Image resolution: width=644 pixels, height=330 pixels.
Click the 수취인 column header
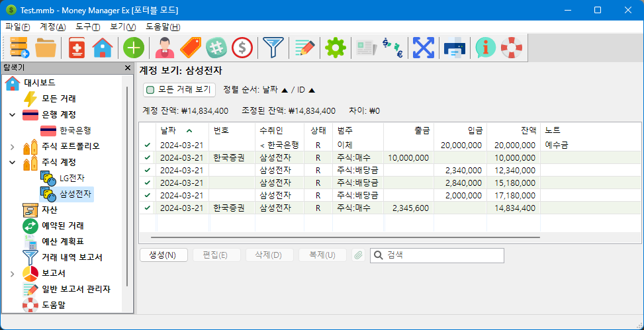[x=279, y=130]
